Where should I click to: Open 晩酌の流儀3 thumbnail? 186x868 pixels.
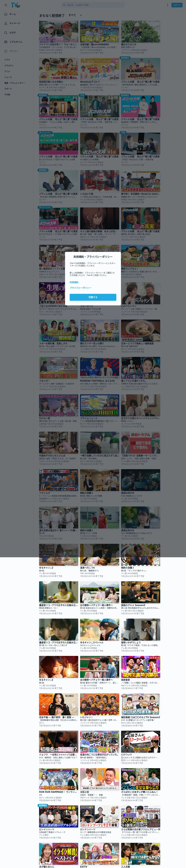(141, 555)
